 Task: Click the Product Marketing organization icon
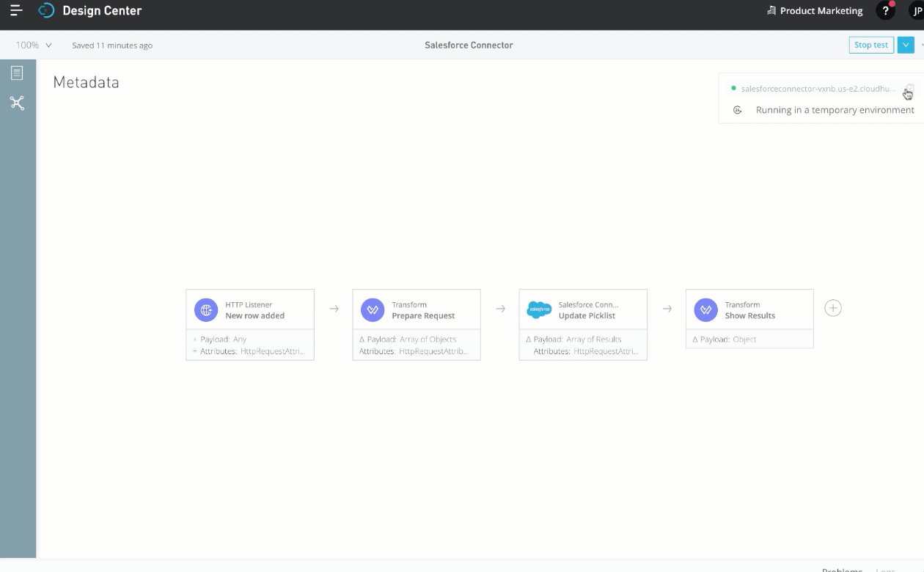tap(771, 10)
